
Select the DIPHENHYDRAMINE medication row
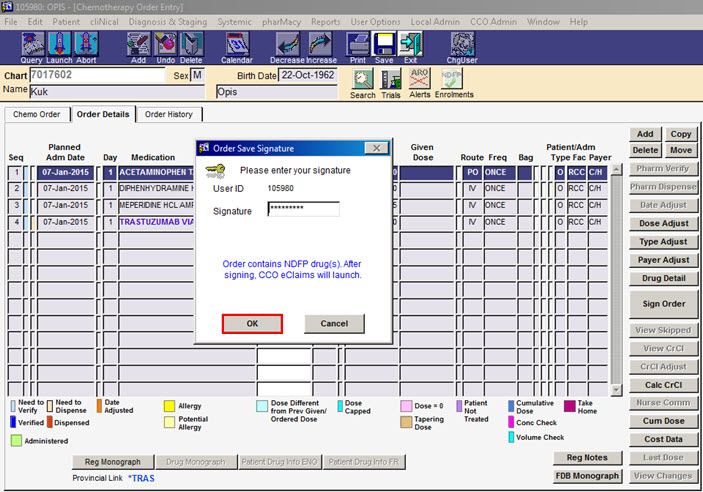click(156, 188)
